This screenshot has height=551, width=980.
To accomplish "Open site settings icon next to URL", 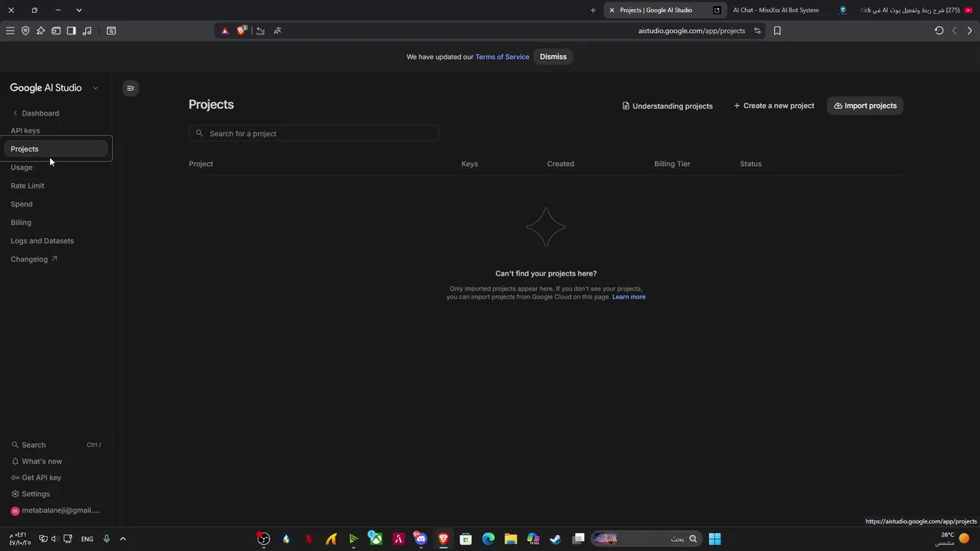I will click(x=757, y=31).
